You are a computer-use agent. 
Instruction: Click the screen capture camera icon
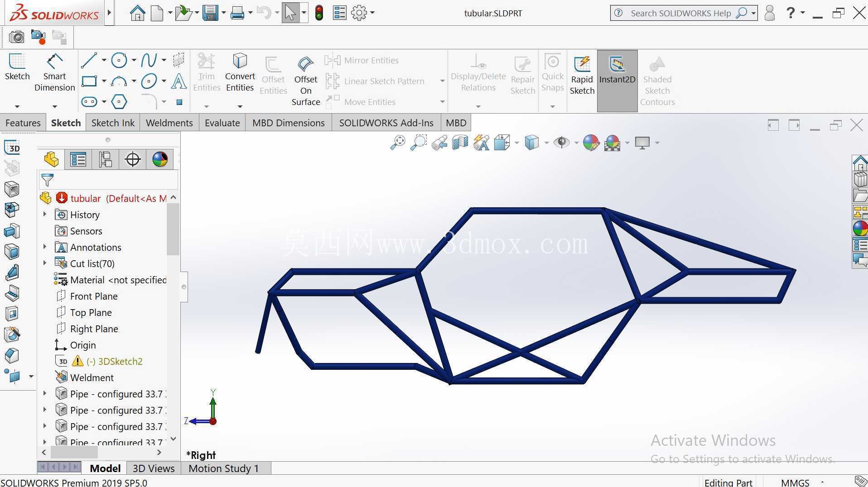click(17, 37)
